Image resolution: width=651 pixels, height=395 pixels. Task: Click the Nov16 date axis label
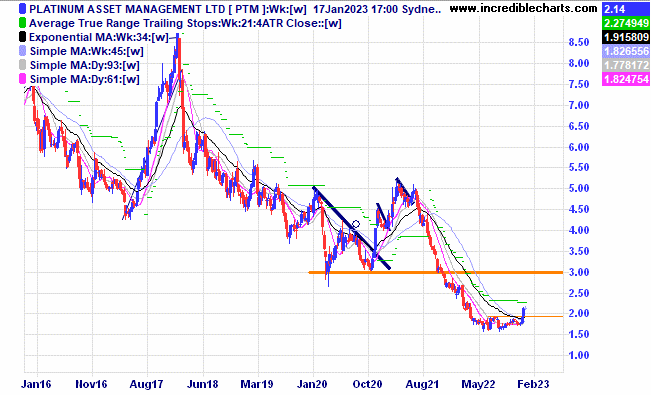[x=92, y=384]
